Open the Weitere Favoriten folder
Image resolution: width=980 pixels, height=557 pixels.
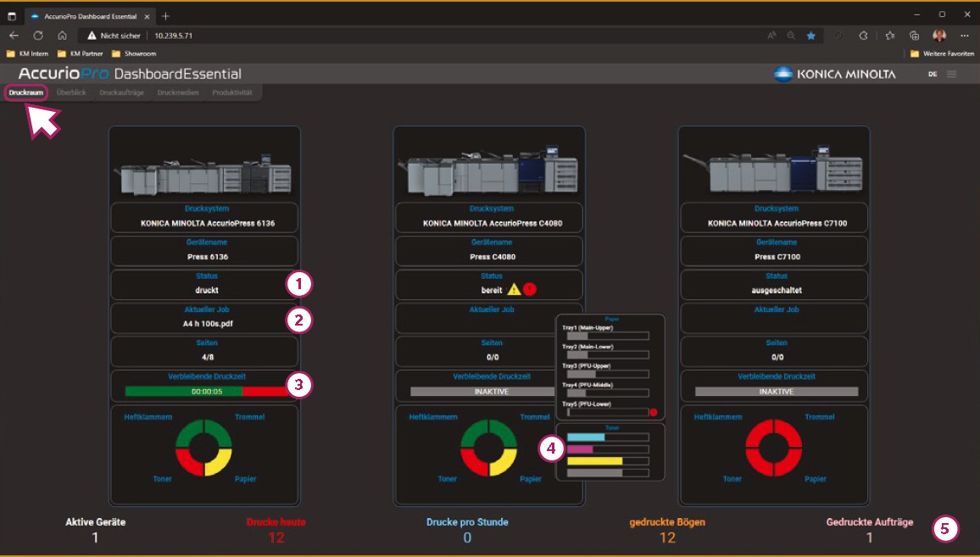click(942, 53)
